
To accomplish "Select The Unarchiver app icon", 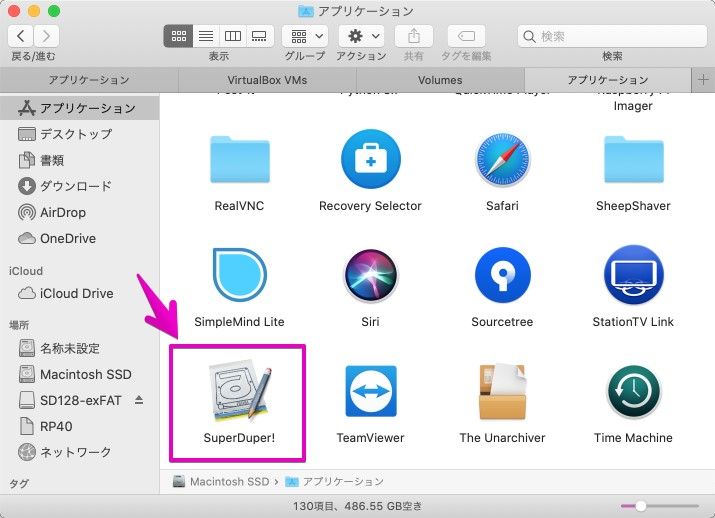I will (502, 391).
